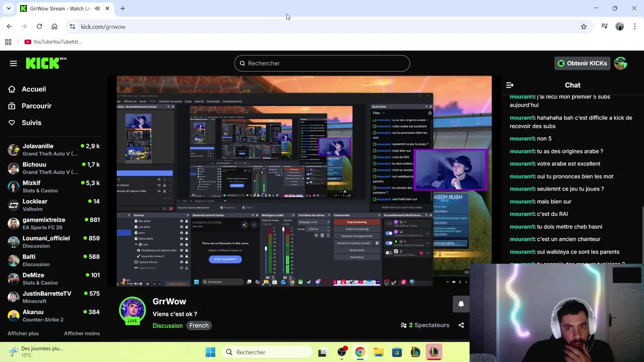Open the Chrome profile avatar
Viewport: 644px width, 362px height.
pos(620,27)
